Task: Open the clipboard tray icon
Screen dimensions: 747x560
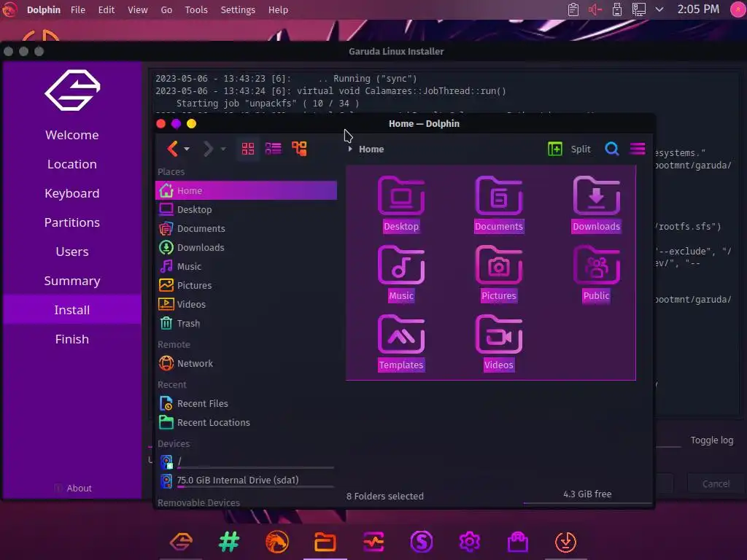Action: pyautogui.click(x=573, y=9)
